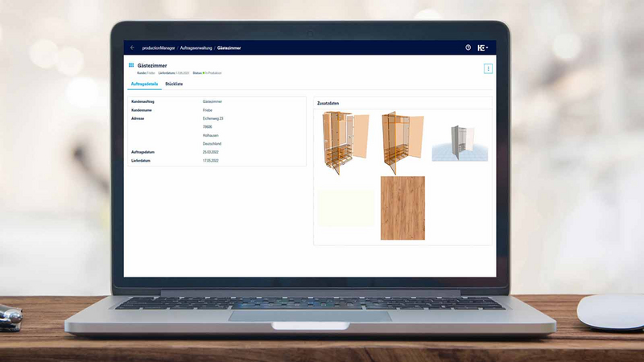Select the Auftragsdetails tab
The width and height of the screenshot is (644, 362).
[144, 84]
